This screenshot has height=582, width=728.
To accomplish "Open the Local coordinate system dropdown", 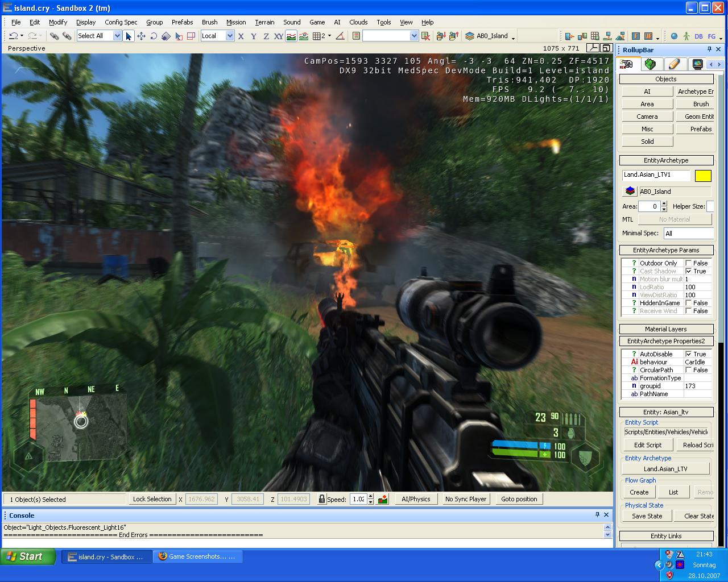I will point(230,36).
